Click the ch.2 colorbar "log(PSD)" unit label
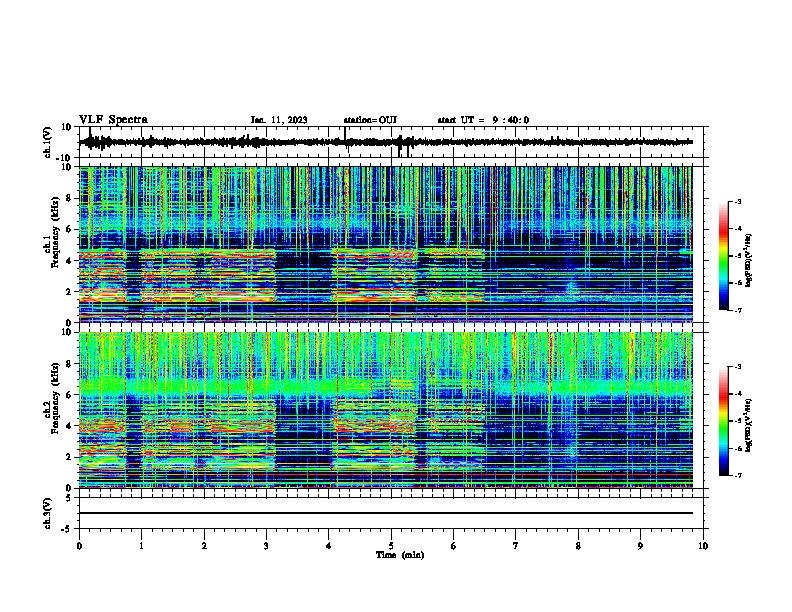The height and width of the screenshot is (612, 792). click(749, 425)
